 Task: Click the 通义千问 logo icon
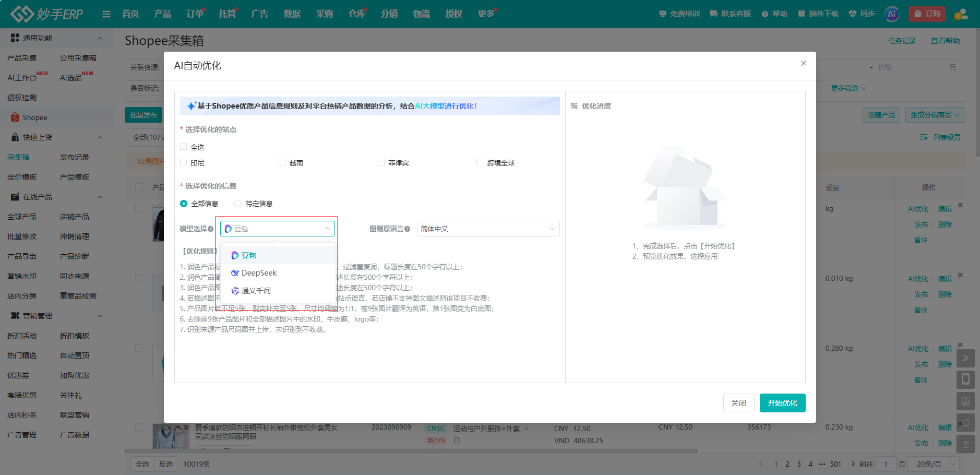(x=235, y=291)
